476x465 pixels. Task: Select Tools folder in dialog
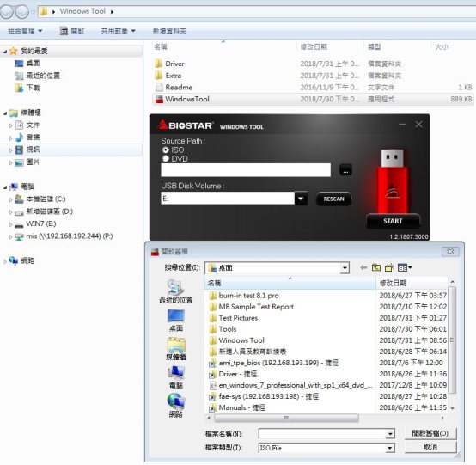click(x=223, y=329)
